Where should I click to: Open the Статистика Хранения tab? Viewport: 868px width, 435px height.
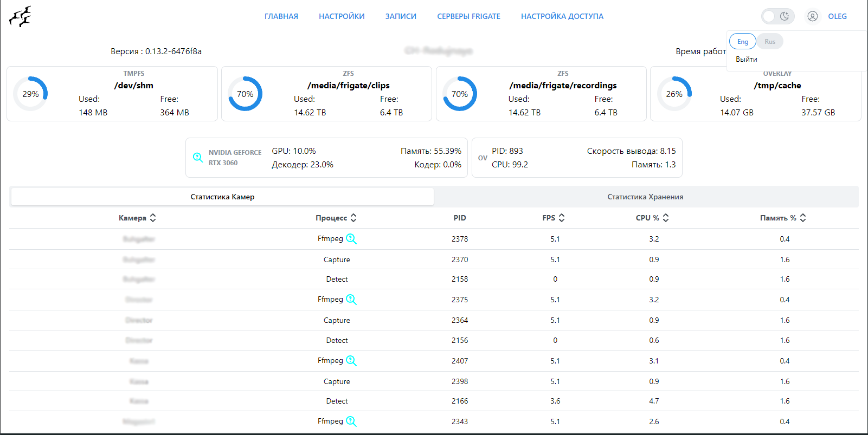pyautogui.click(x=645, y=197)
